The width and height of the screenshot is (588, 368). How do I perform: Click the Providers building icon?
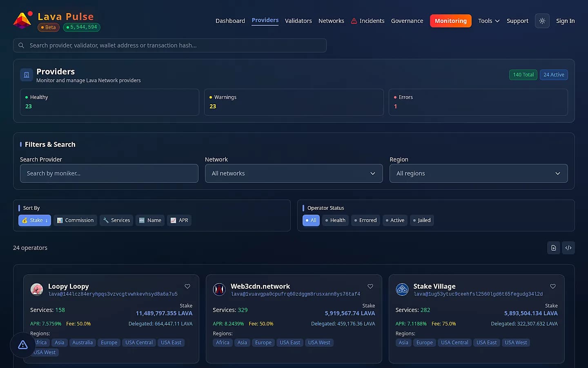point(27,75)
